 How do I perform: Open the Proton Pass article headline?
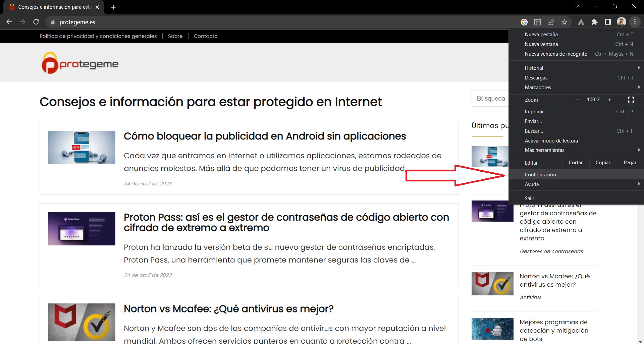pyautogui.click(x=286, y=222)
